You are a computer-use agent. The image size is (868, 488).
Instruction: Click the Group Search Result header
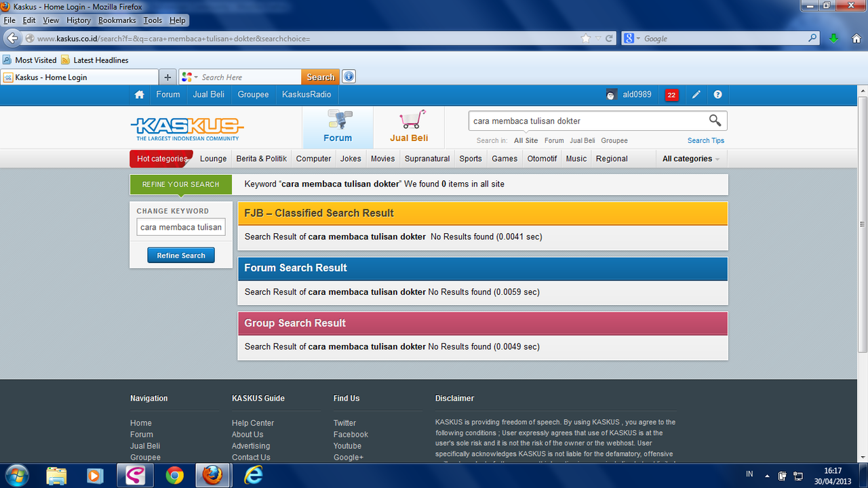click(482, 323)
